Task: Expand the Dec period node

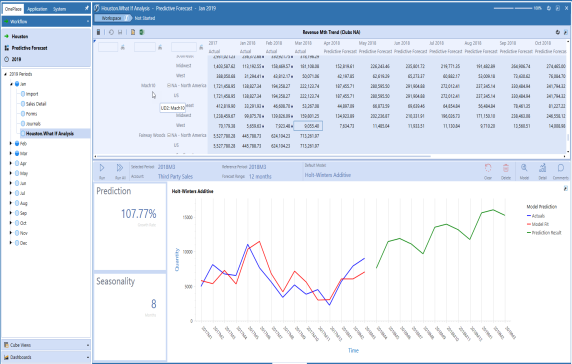Action: [x=11, y=243]
